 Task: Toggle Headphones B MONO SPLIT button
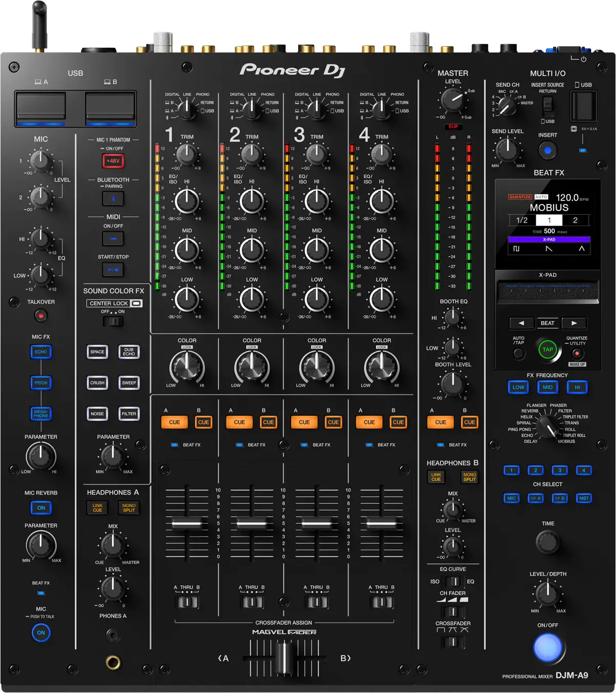coord(469,477)
